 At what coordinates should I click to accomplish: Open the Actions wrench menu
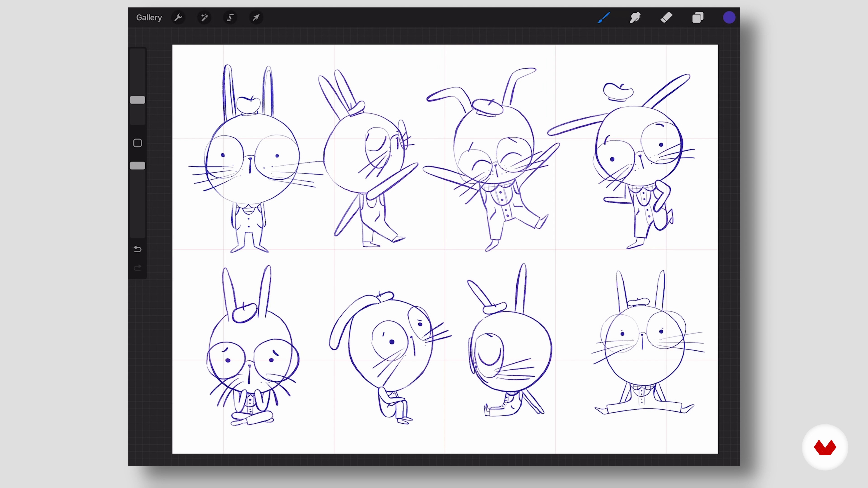pyautogui.click(x=179, y=18)
